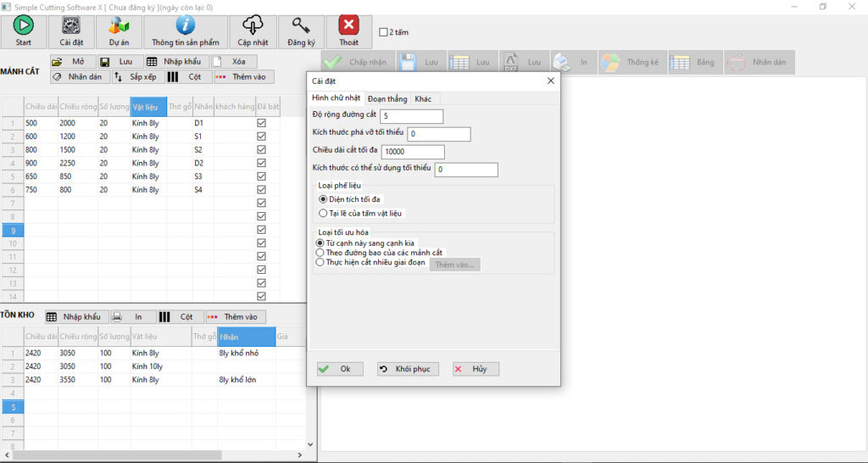Screen dimensions: 868x463
Task: Click Nhãn dán label button in Mảnh cắt
Action: click(x=81, y=77)
